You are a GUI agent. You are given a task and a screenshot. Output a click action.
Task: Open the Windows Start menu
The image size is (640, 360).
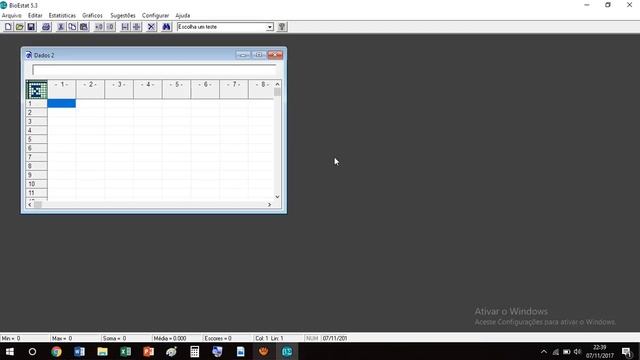click(9, 352)
